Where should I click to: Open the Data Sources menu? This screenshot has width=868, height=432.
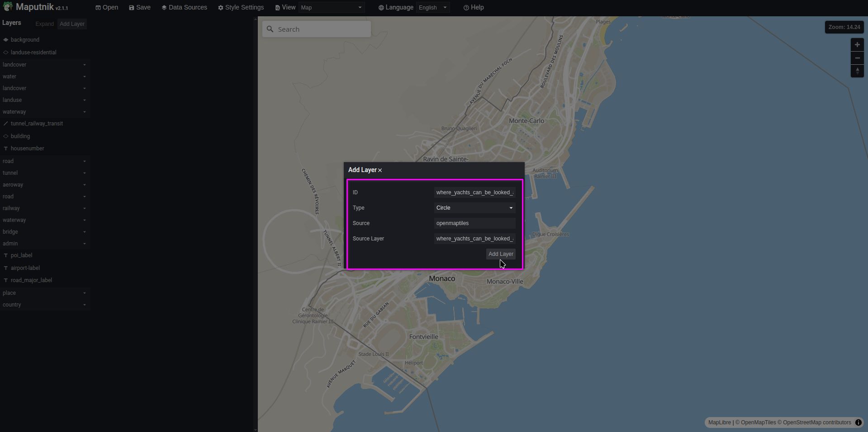[x=184, y=8]
